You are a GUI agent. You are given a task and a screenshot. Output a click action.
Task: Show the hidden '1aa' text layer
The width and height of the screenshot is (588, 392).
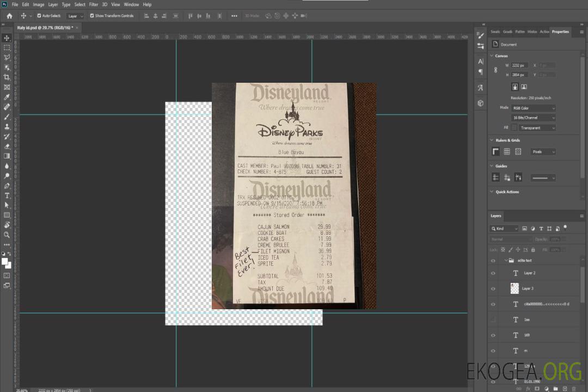click(x=493, y=320)
